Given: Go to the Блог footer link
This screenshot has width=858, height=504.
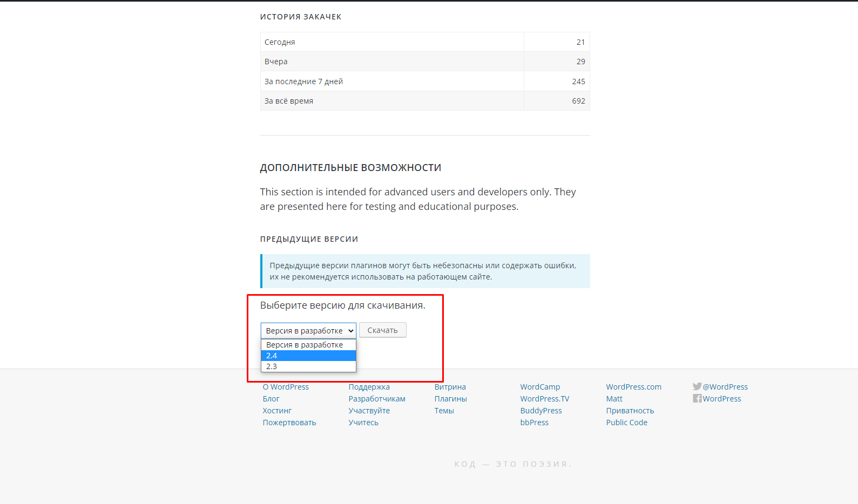Looking at the screenshot, I should tap(271, 399).
